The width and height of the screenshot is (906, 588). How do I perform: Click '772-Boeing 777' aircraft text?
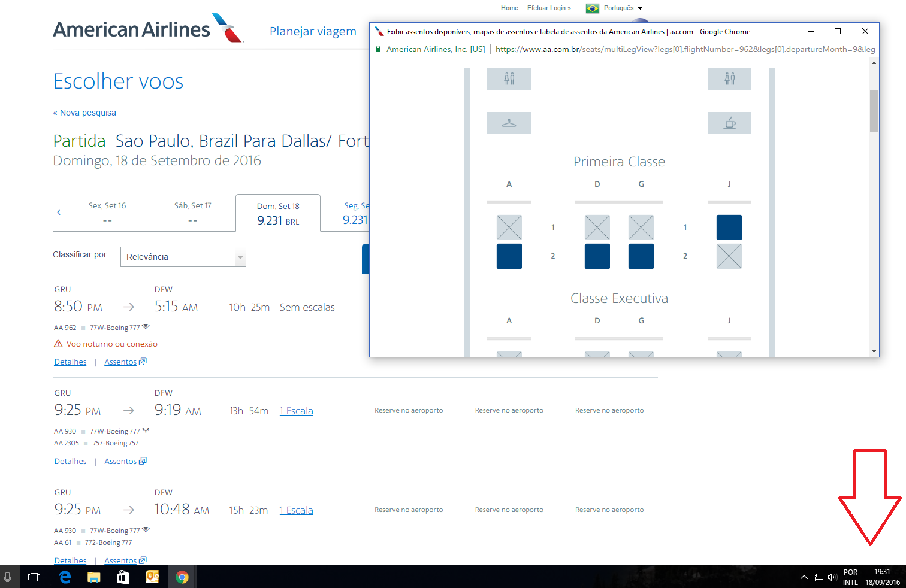coord(108,542)
